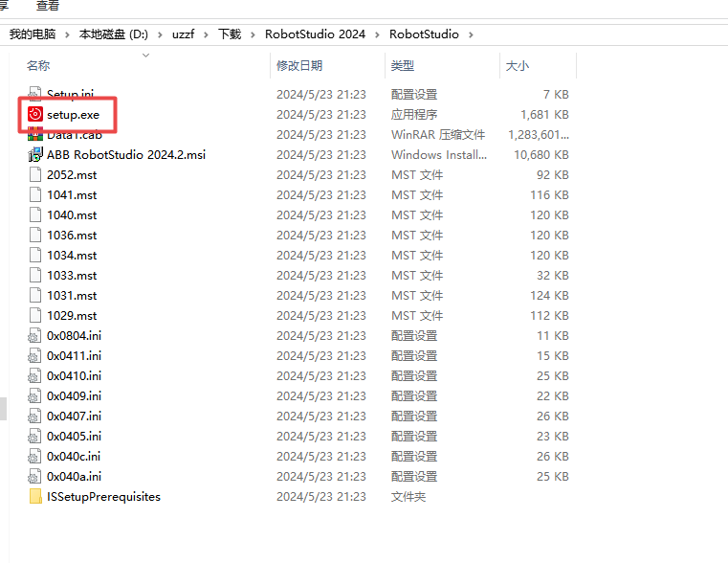Open the 查看 ribbon tab
The width and height of the screenshot is (728, 563).
click(x=48, y=6)
